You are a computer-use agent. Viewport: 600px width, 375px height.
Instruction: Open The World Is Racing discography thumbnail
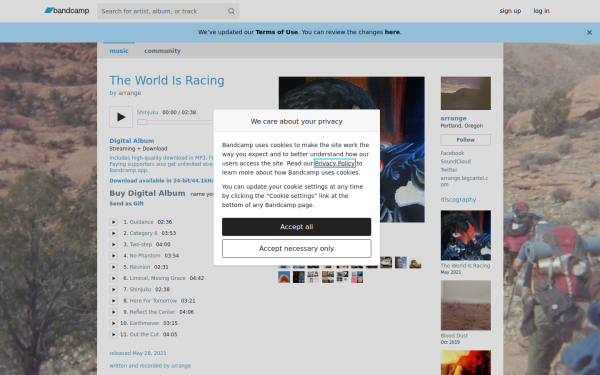tap(466, 235)
